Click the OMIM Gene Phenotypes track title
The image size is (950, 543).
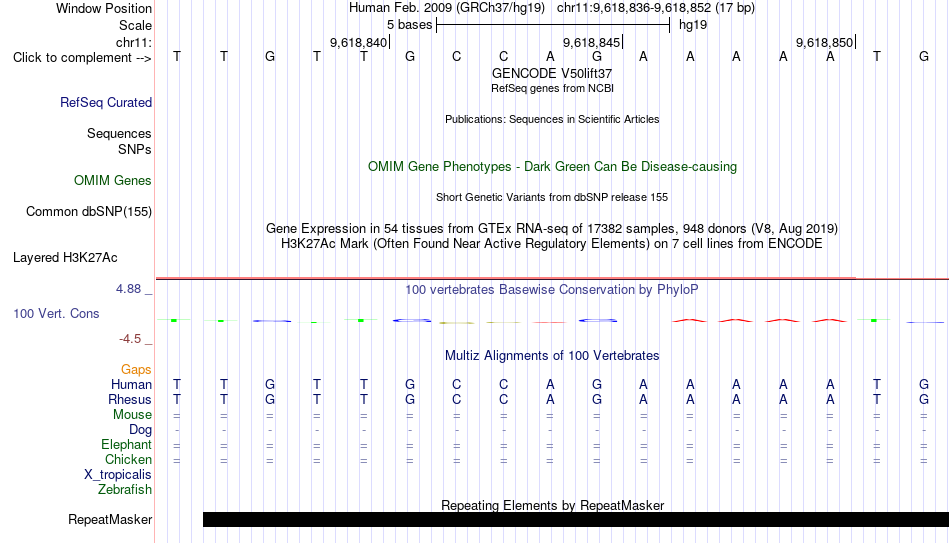[552, 167]
